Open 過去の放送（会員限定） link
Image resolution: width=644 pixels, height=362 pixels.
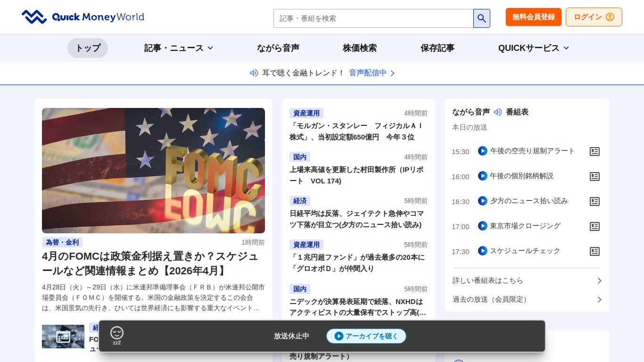coord(527,299)
